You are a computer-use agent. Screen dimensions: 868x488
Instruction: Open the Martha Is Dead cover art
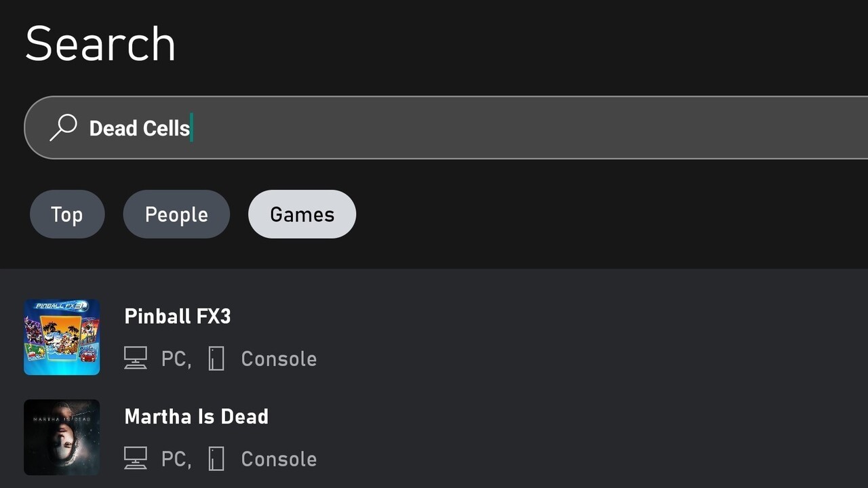pyautogui.click(x=62, y=437)
